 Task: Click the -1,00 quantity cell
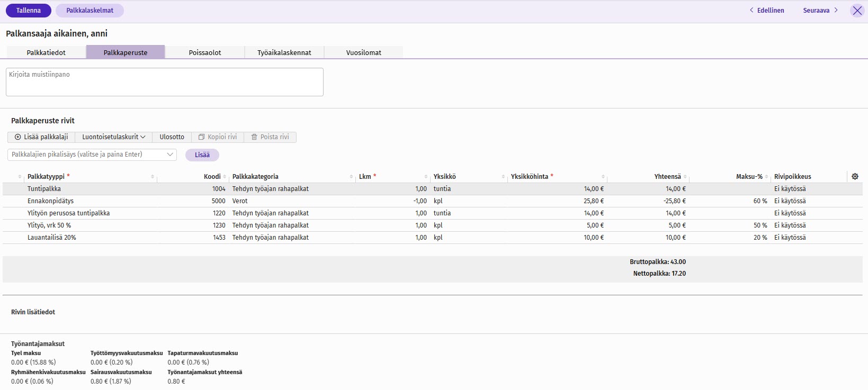tap(420, 201)
